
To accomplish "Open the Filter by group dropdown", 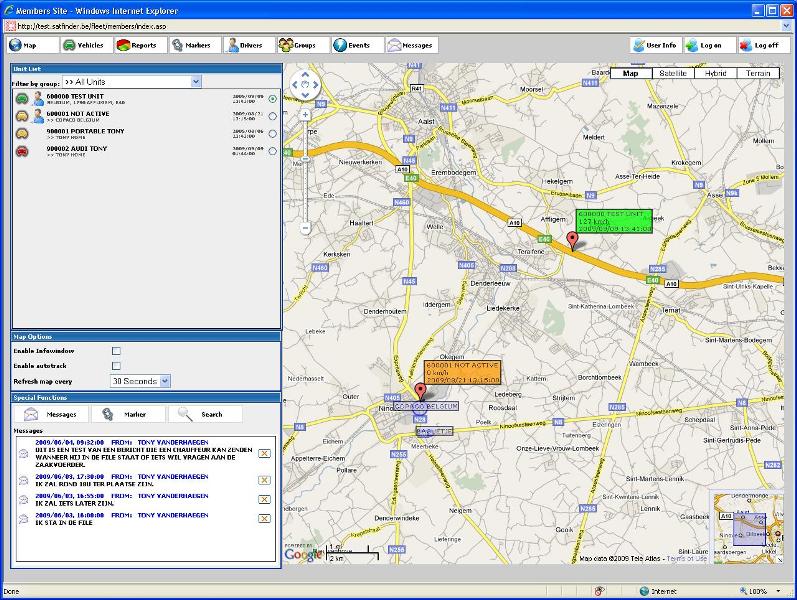I will [195, 82].
